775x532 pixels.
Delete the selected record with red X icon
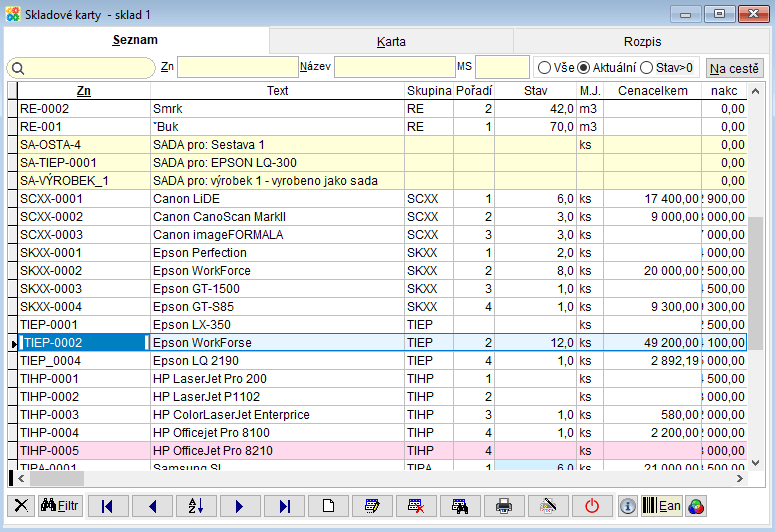coord(416,506)
